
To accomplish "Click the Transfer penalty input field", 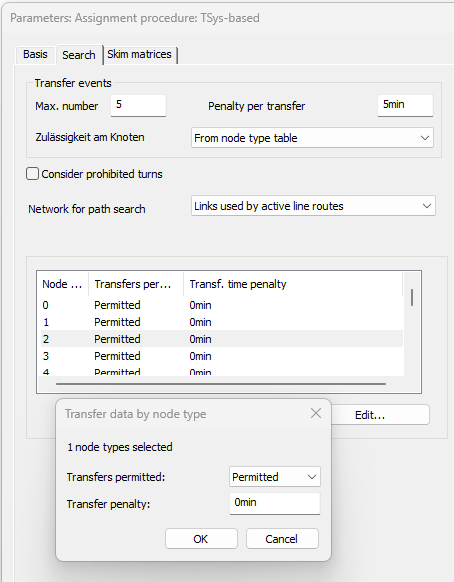I will click(x=275, y=503).
